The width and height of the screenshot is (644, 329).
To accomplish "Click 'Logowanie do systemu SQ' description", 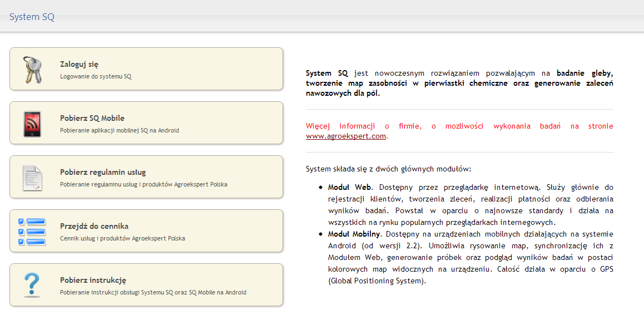I will tap(96, 76).
